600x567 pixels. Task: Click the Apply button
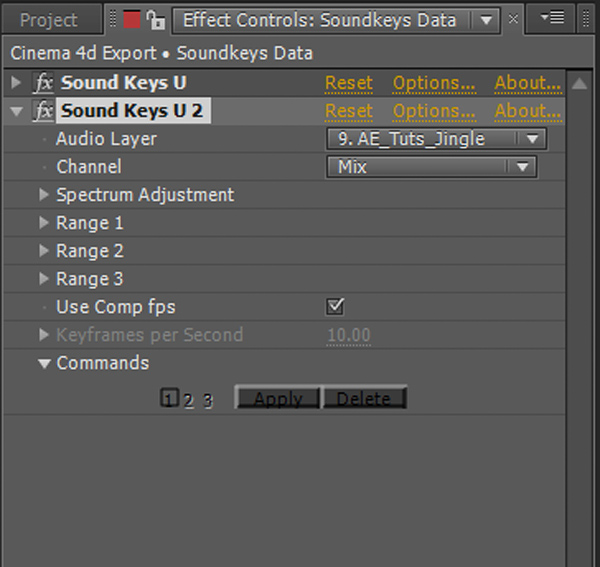pyautogui.click(x=278, y=398)
